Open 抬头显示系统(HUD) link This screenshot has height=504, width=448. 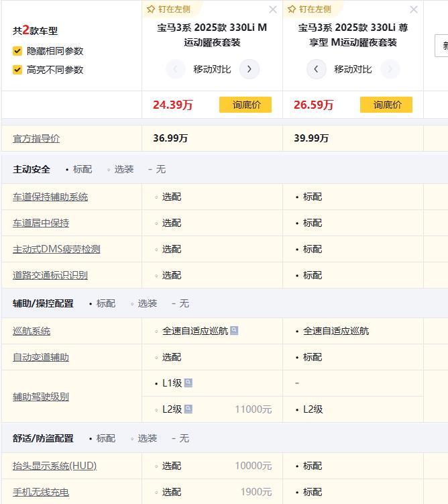tap(54, 466)
